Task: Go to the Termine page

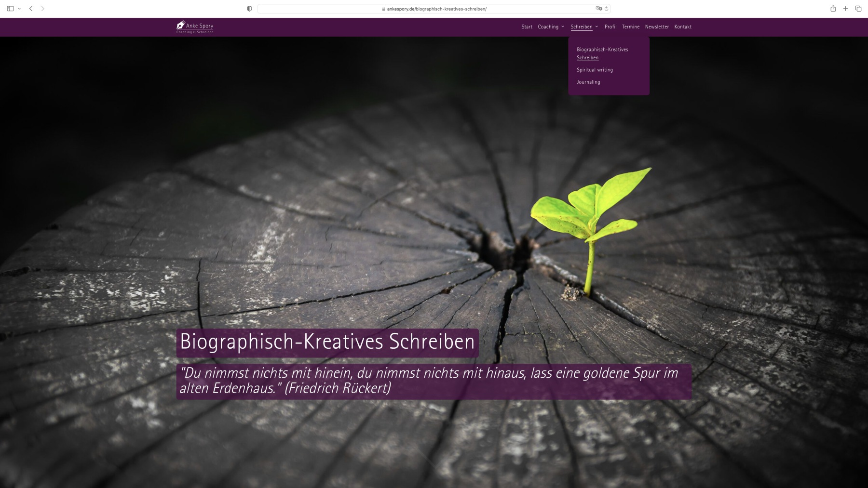Action: coord(631,27)
